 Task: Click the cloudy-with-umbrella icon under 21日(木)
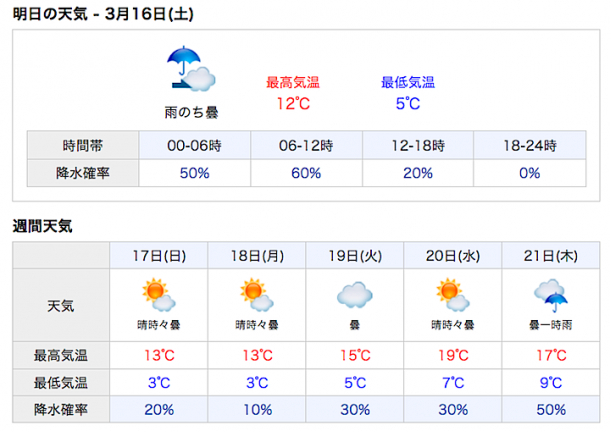click(551, 296)
